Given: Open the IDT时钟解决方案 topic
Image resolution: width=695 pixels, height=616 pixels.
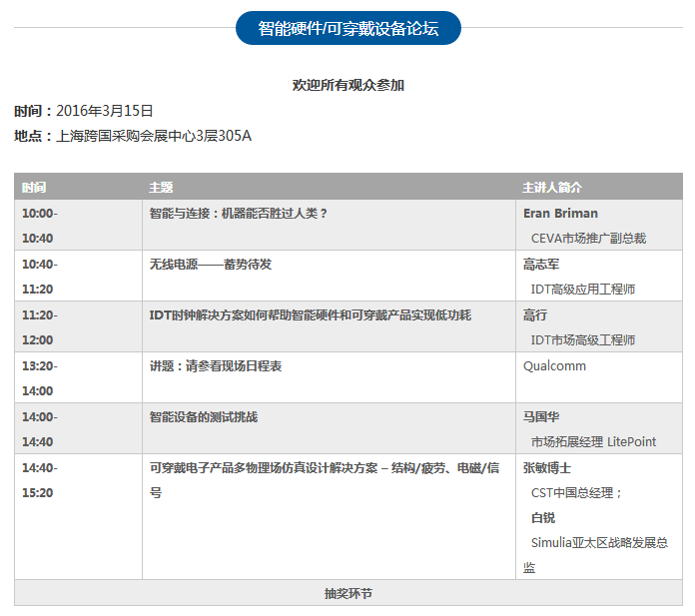Looking at the screenshot, I should pyautogui.click(x=310, y=315).
